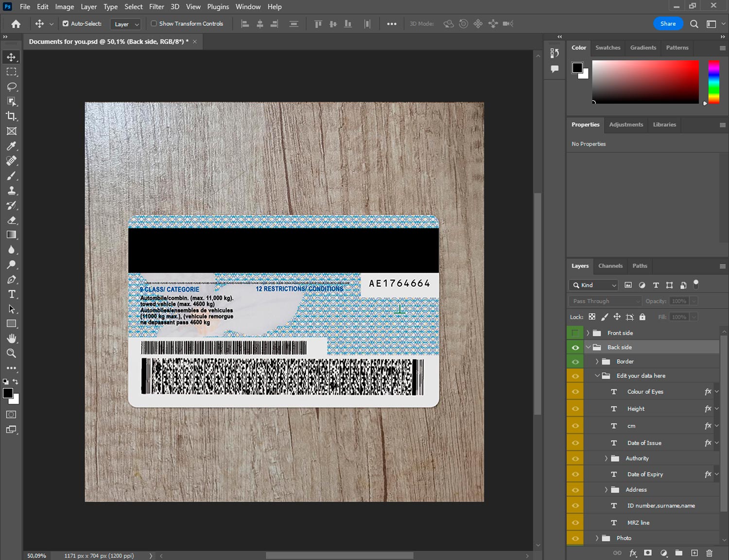Pick the Eyedropper tool
Viewport: 729px width, 560px height.
(11, 146)
